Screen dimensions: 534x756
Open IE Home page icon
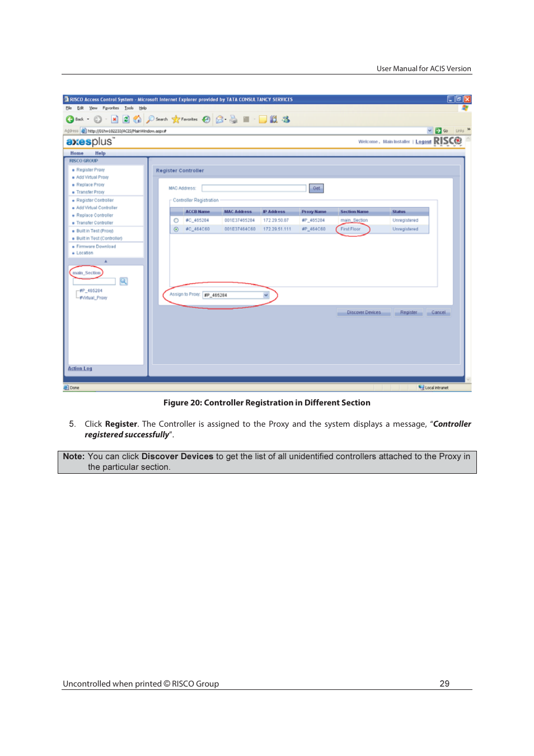[137, 119]
